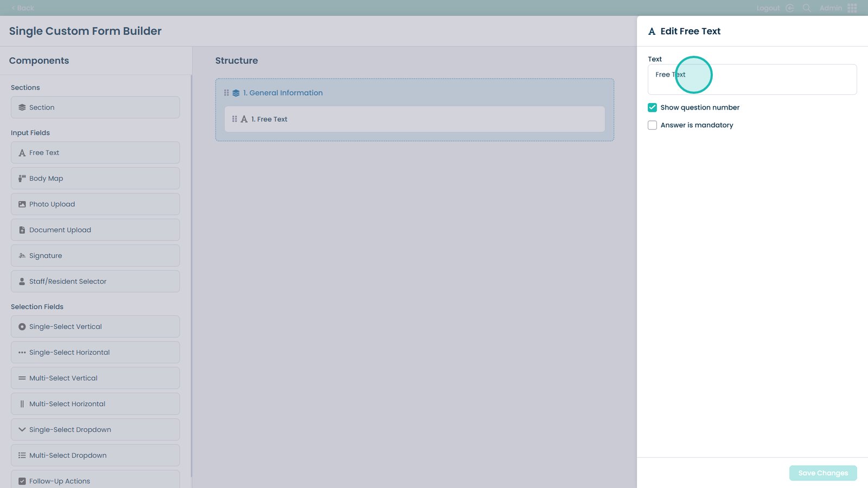Click the Selection Fields heading
The height and width of the screenshot is (488, 868).
37,307
